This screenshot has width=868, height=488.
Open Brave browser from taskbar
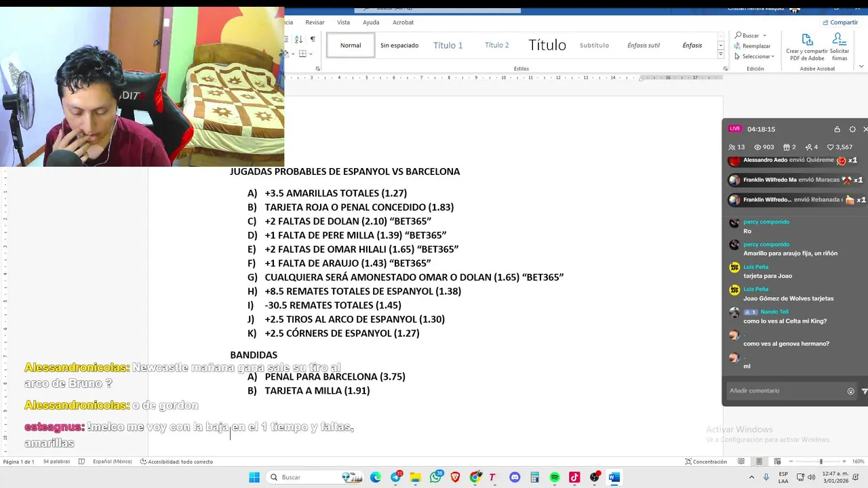[455, 477]
